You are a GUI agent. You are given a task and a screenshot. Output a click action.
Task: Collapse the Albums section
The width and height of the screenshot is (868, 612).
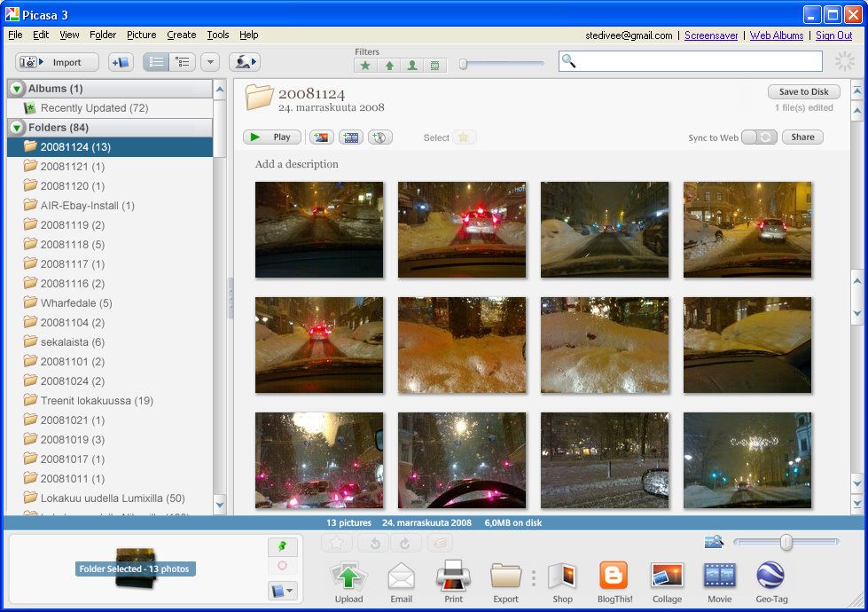click(x=17, y=89)
